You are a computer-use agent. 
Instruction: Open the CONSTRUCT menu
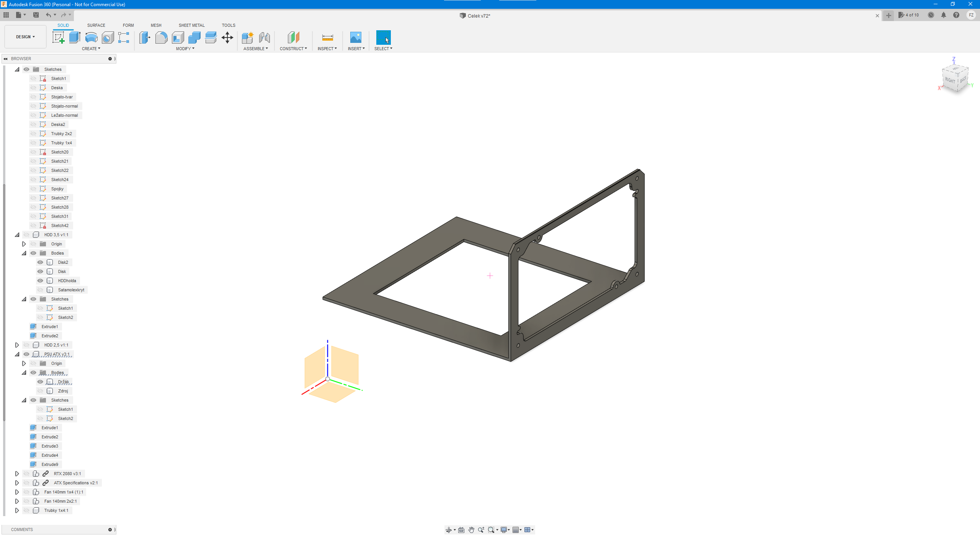[x=293, y=49]
